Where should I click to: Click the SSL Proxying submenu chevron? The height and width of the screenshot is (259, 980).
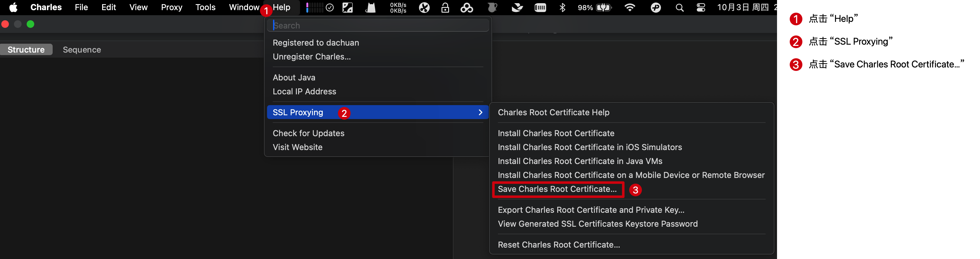pyautogui.click(x=480, y=112)
